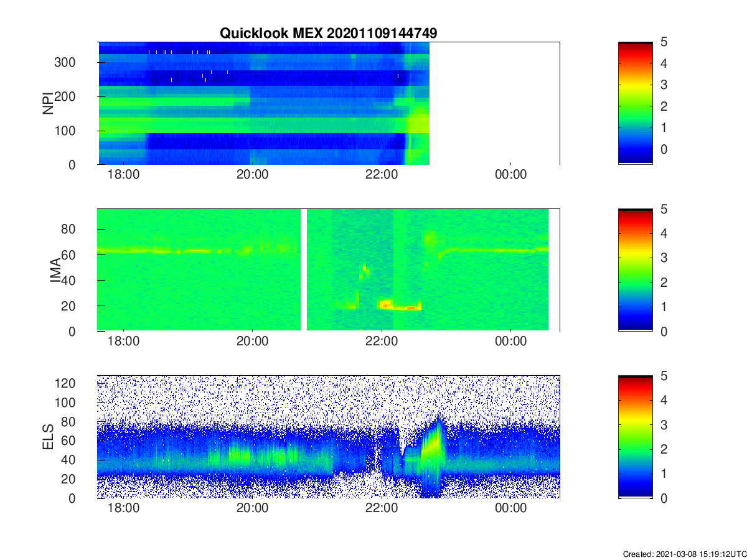Pick the ELS panel colorbar

click(x=636, y=437)
